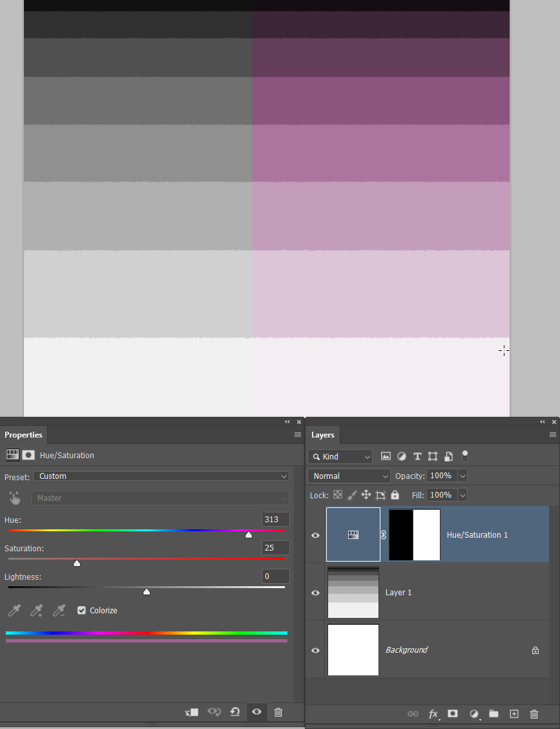Lock transparent pixels of the layer
The height and width of the screenshot is (729, 560).
point(338,494)
